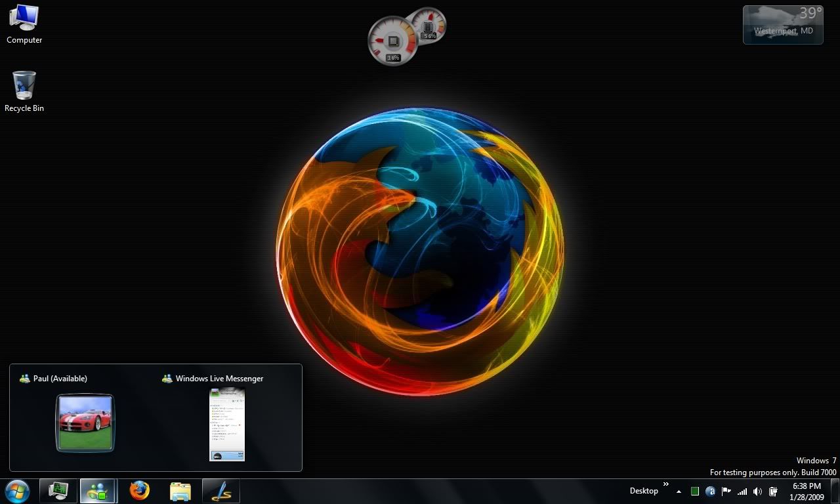
Task: Expand the Desktop toolbar double chevron
Action: tap(665, 485)
